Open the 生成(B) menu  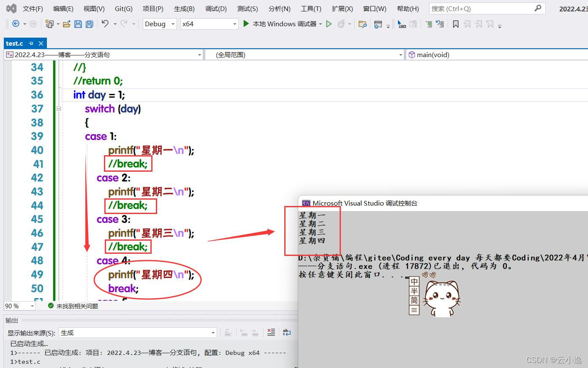[x=184, y=8]
